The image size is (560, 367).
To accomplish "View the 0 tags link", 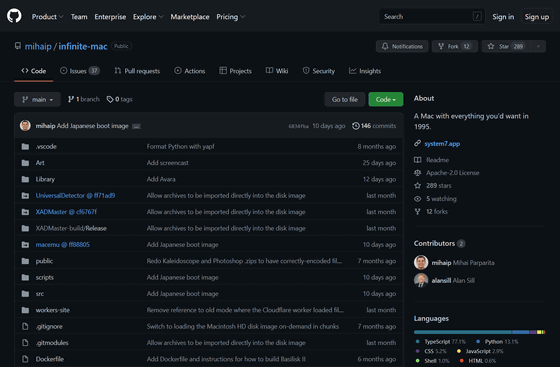I will (x=120, y=99).
